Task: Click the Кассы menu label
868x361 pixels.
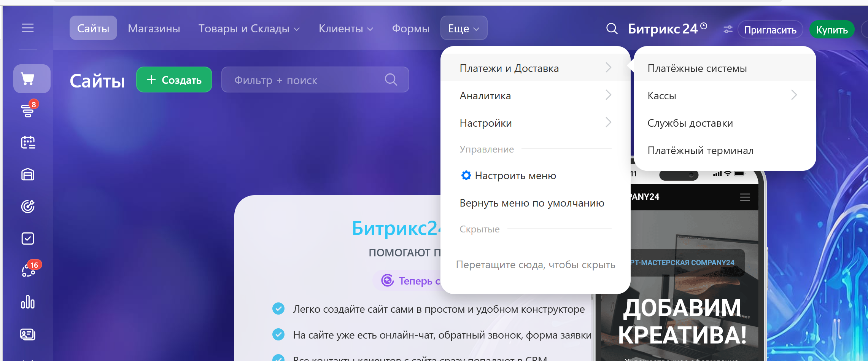Action: (662, 95)
